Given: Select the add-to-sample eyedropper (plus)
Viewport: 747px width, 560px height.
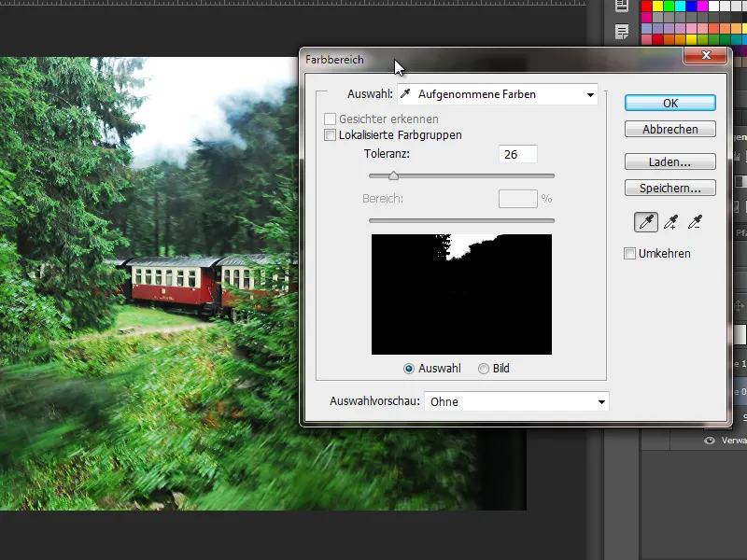Looking at the screenshot, I should click(x=670, y=222).
